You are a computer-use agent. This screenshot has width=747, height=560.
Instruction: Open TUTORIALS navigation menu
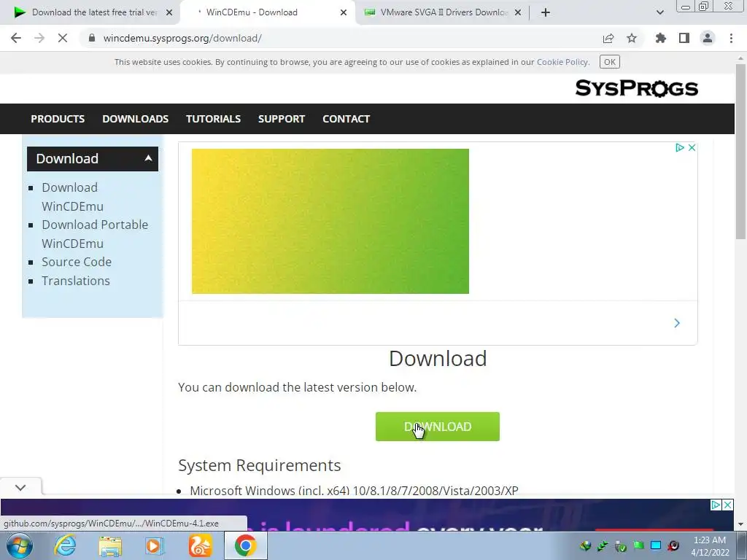[x=213, y=119]
